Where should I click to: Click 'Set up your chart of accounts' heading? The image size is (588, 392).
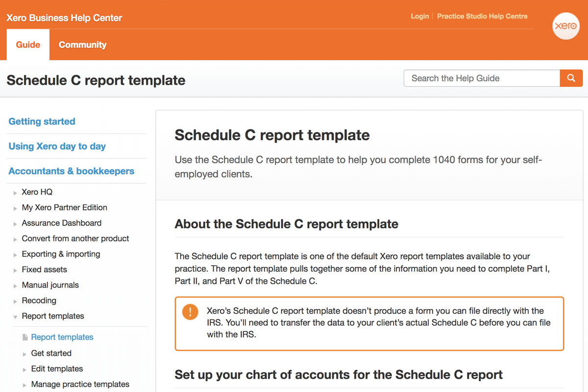[x=339, y=375]
